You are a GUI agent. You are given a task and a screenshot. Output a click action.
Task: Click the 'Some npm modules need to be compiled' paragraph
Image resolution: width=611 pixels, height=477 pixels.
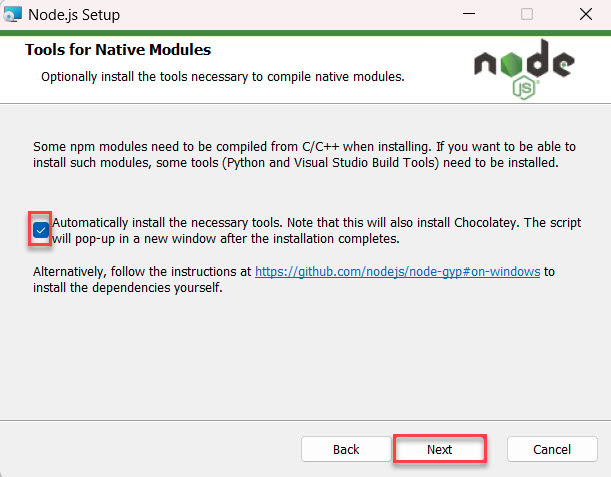pyautogui.click(x=304, y=155)
